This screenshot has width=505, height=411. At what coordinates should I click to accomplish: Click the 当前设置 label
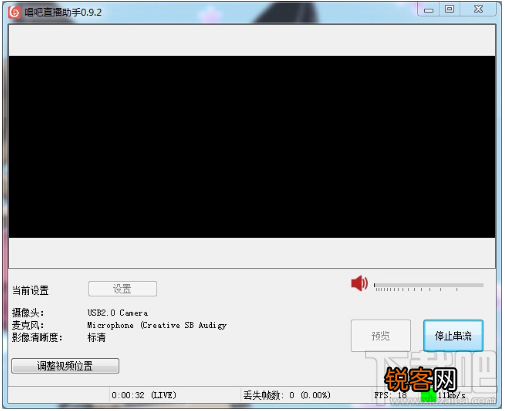30,290
